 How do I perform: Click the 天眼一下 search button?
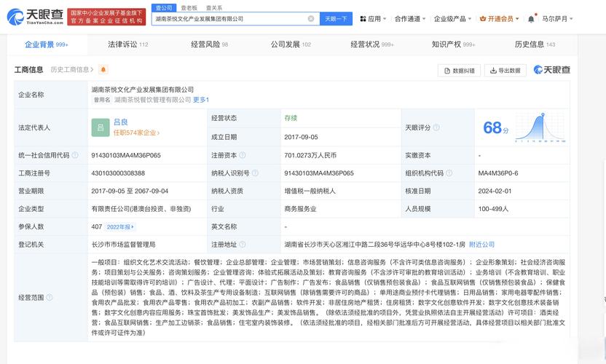[x=336, y=18]
